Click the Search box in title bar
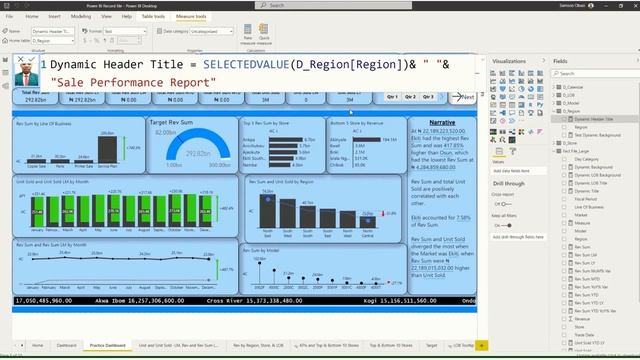 [x=333, y=5]
